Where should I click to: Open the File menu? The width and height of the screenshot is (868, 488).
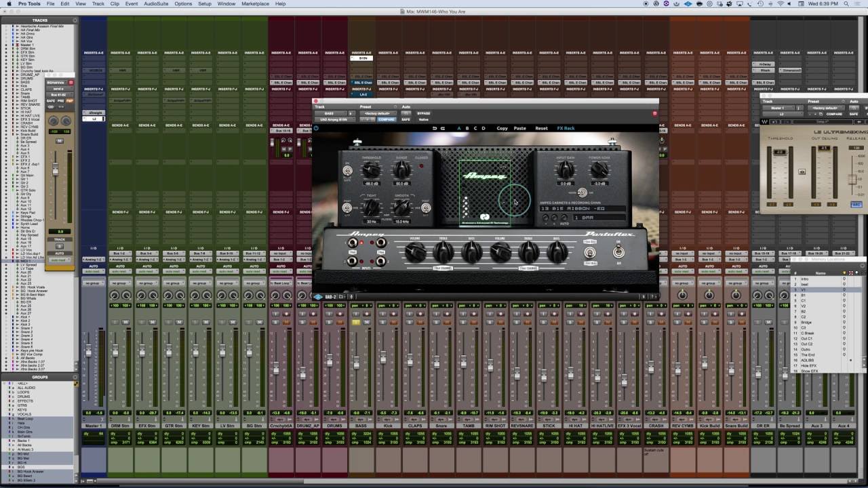point(50,4)
